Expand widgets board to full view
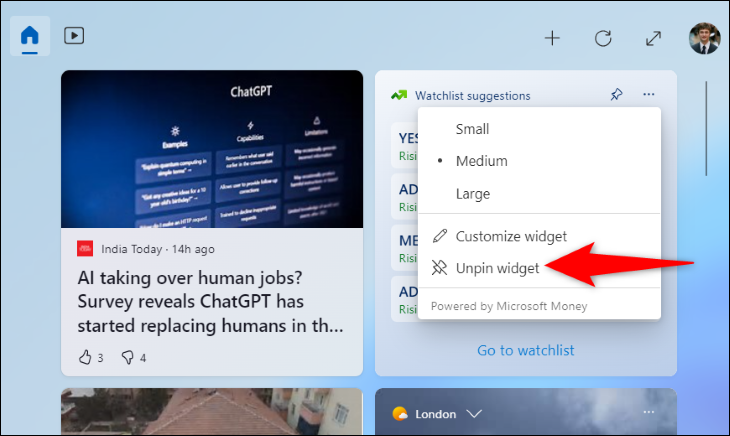This screenshot has height=436, width=730. (653, 38)
